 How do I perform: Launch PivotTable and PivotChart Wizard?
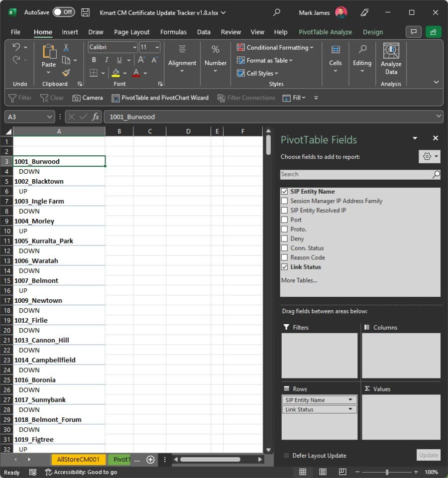160,98
